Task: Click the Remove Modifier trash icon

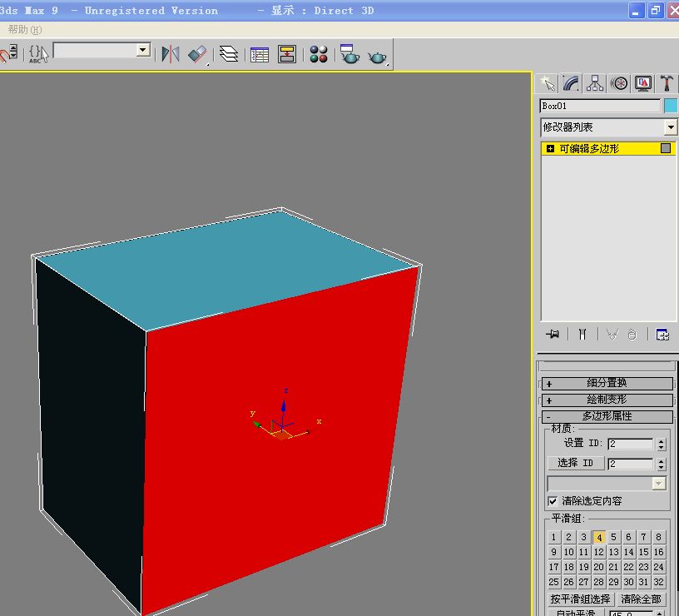Action: click(x=630, y=334)
